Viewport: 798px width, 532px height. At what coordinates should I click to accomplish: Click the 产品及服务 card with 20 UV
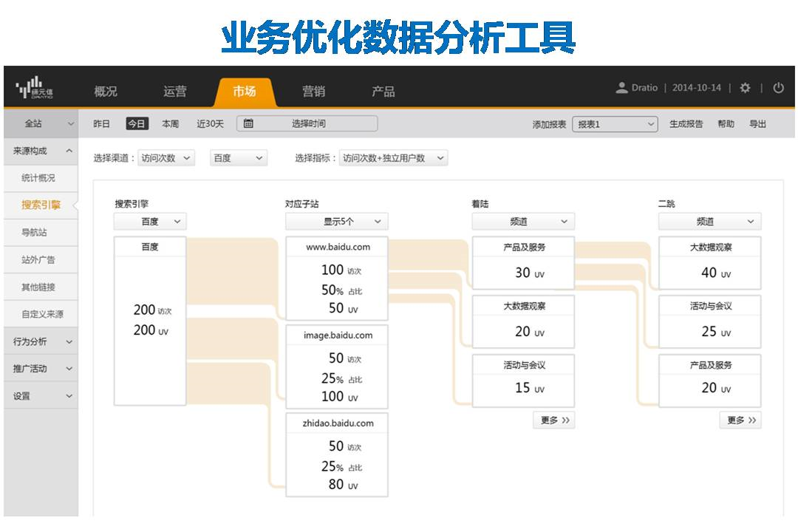(x=710, y=381)
